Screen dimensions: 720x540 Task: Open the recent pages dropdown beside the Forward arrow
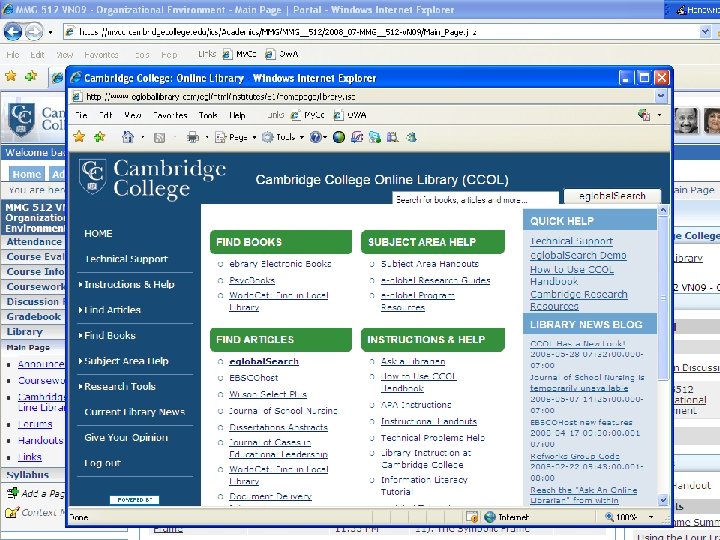(x=50, y=32)
